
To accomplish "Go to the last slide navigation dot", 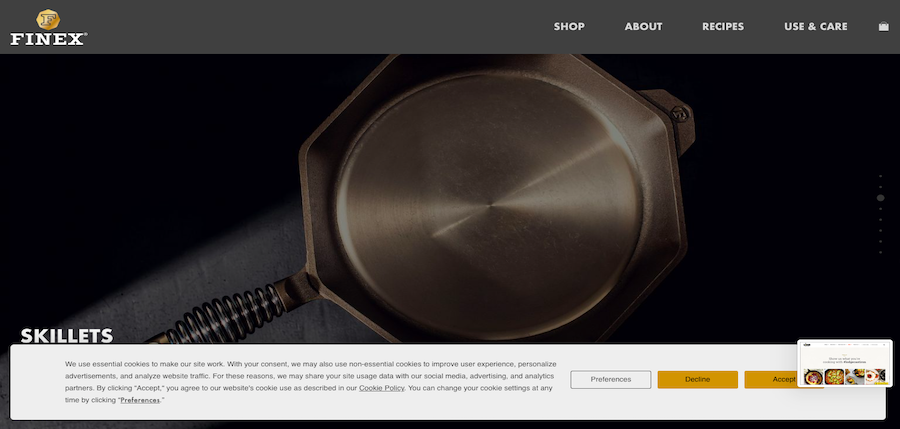I will click(880, 252).
